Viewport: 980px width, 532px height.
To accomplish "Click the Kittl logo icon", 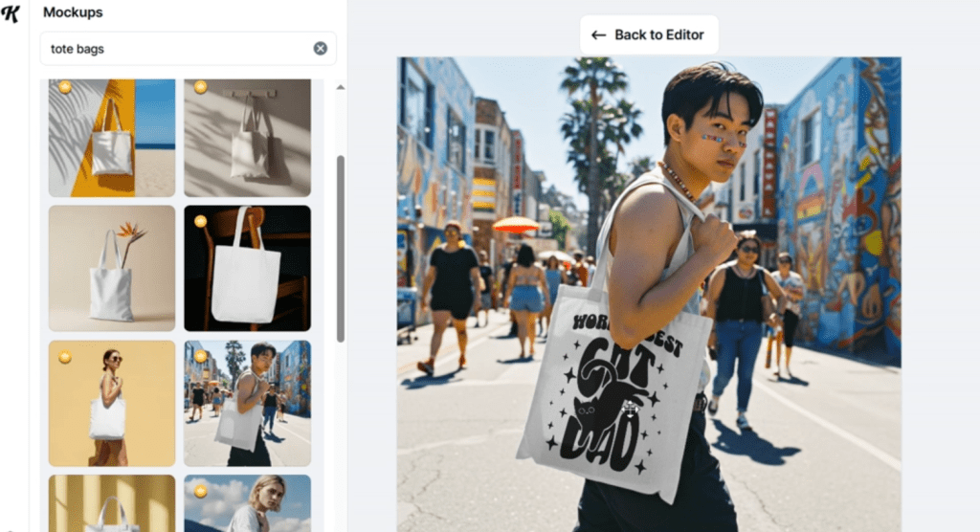I will 11,12.
